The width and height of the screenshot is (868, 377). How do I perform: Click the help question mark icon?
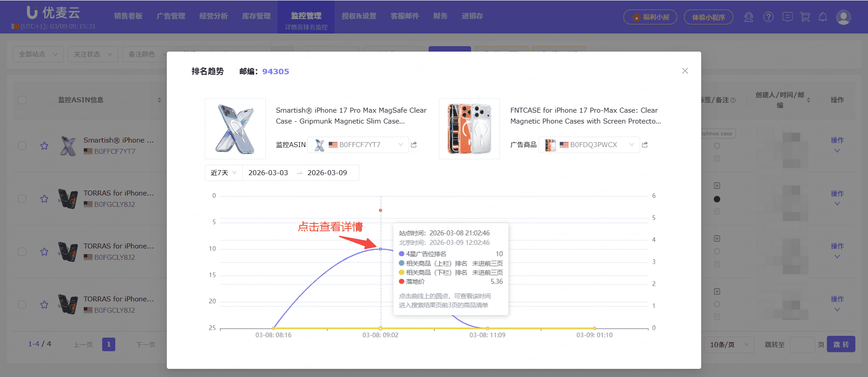769,17
